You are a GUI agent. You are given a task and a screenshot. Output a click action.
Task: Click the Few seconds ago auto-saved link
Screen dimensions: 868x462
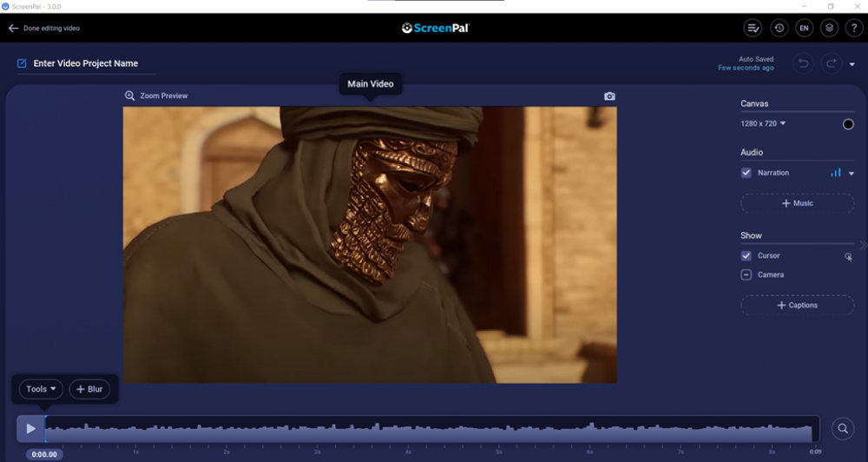746,68
